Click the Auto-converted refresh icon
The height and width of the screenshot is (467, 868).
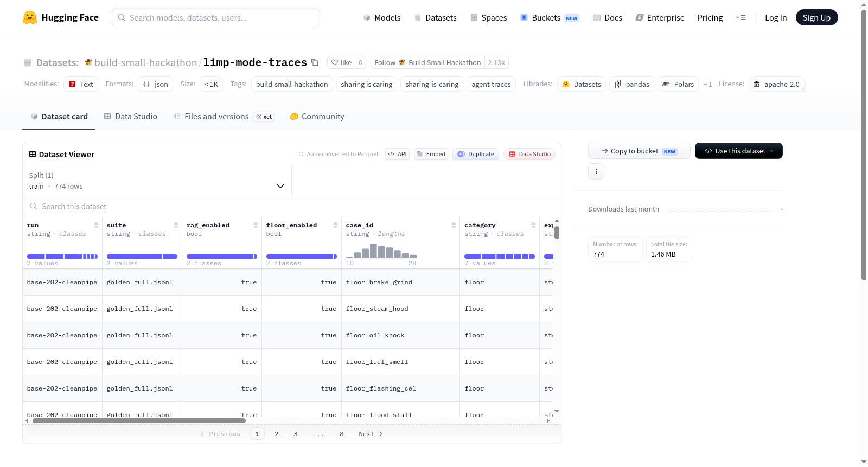[301, 154]
